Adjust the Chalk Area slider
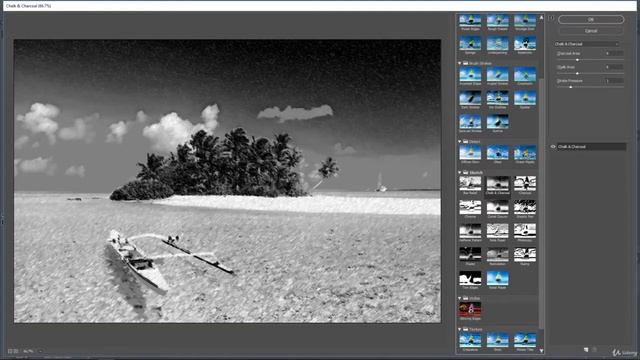The width and height of the screenshot is (640, 360). click(x=577, y=73)
